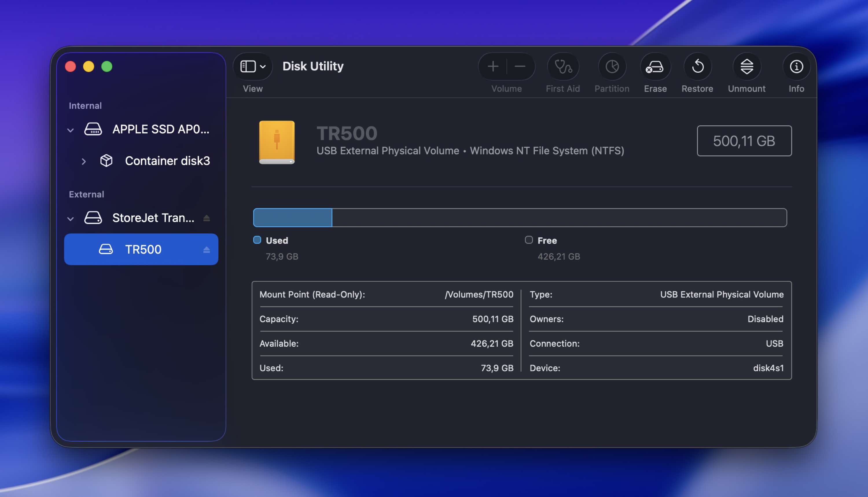Click the Disk Utility window title
The image size is (868, 497).
point(313,66)
